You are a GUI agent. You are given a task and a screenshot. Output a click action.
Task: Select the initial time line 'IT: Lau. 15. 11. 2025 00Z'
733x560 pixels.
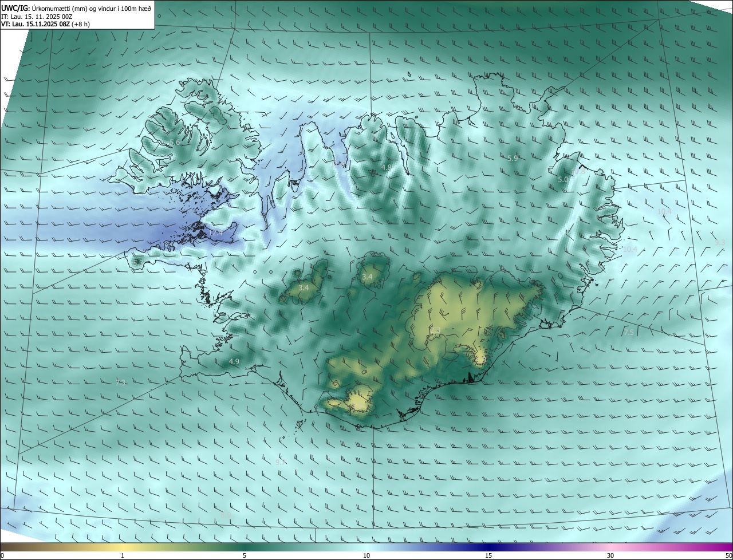tap(37, 17)
